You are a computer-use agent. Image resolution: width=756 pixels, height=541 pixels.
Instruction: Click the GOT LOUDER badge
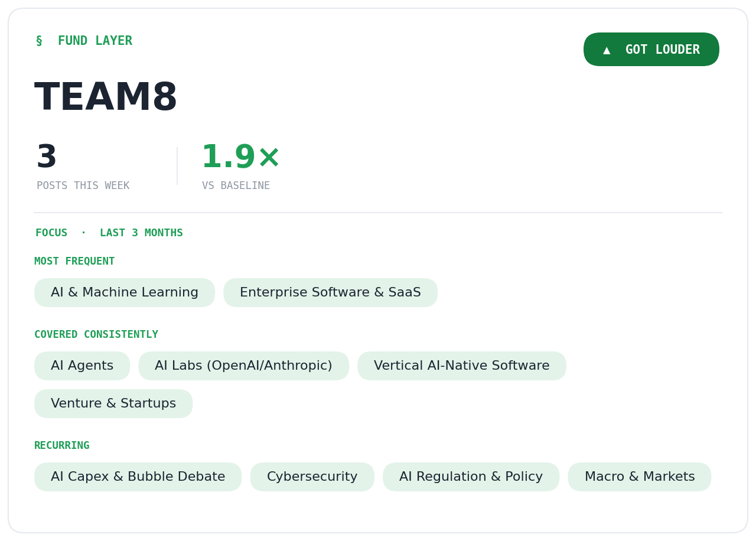point(651,50)
